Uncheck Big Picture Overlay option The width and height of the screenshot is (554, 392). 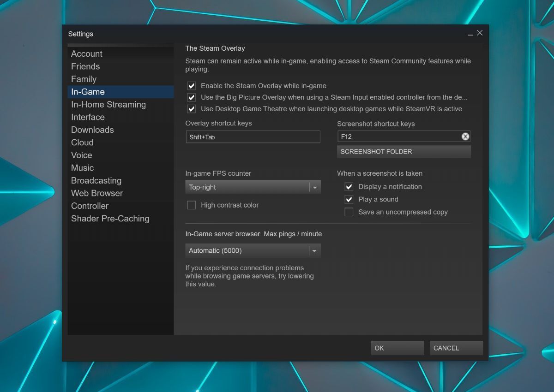[x=191, y=97]
